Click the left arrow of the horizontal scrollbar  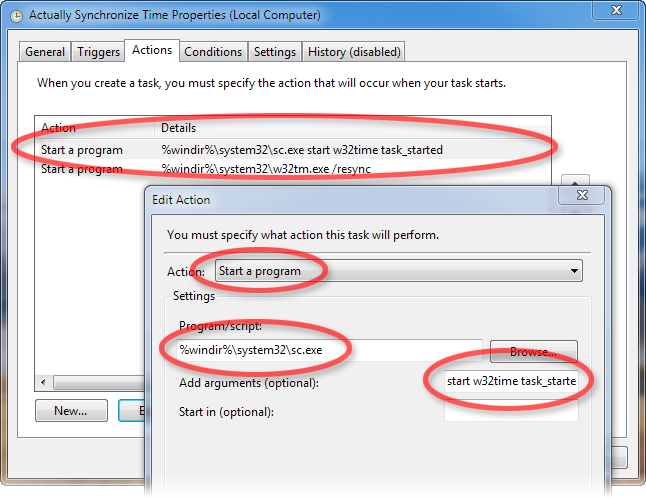point(43,383)
